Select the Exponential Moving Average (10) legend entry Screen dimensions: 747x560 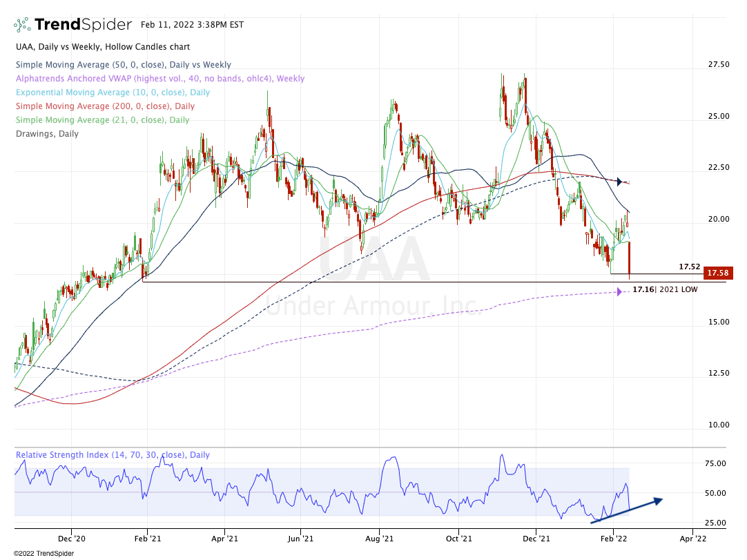tap(113, 93)
